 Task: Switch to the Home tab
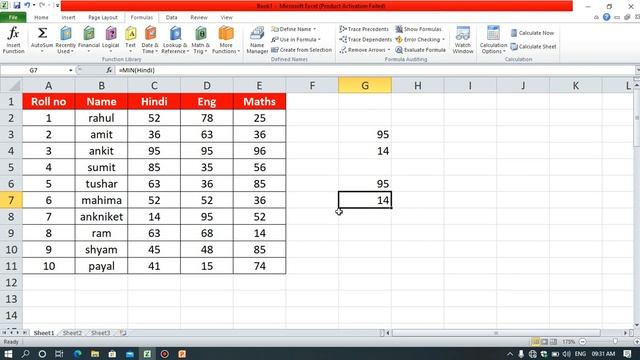pyautogui.click(x=41, y=18)
